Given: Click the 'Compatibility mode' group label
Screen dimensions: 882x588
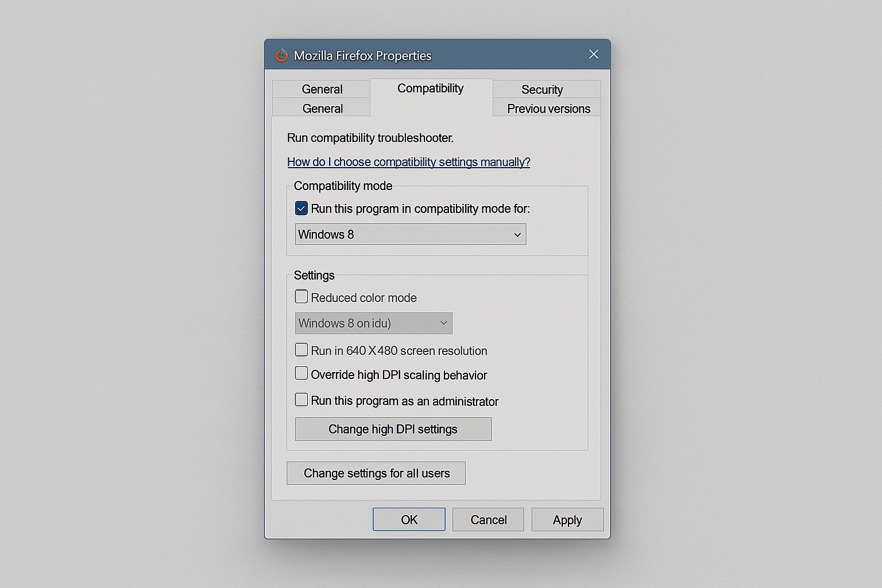Looking at the screenshot, I should click(343, 186).
